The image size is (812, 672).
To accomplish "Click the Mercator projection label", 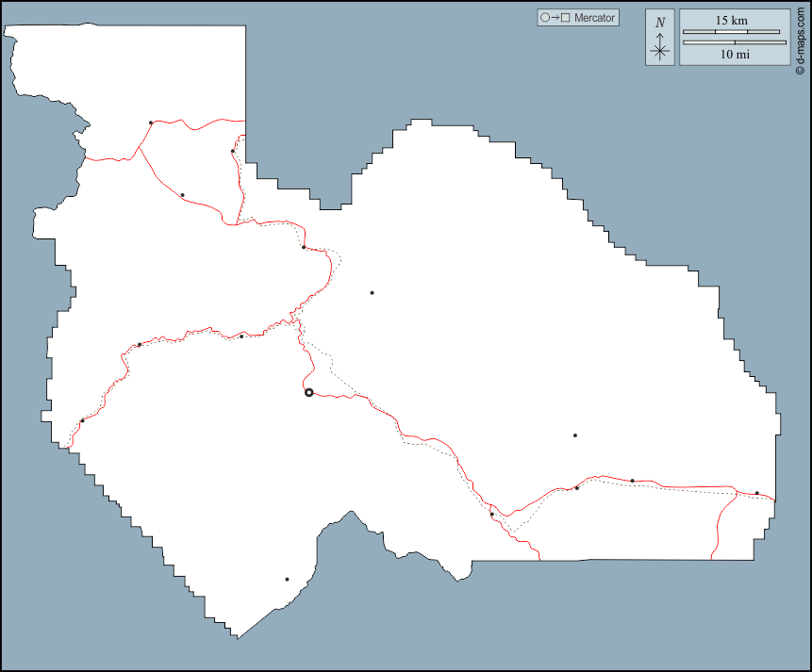I will click(594, 18).
